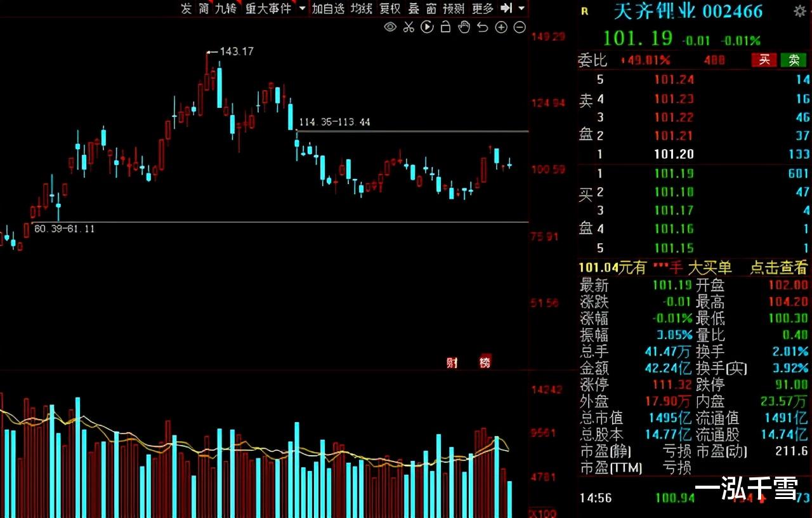Click the 大买单 label
This screenshot has width=812, height=518.
(710, 268)
